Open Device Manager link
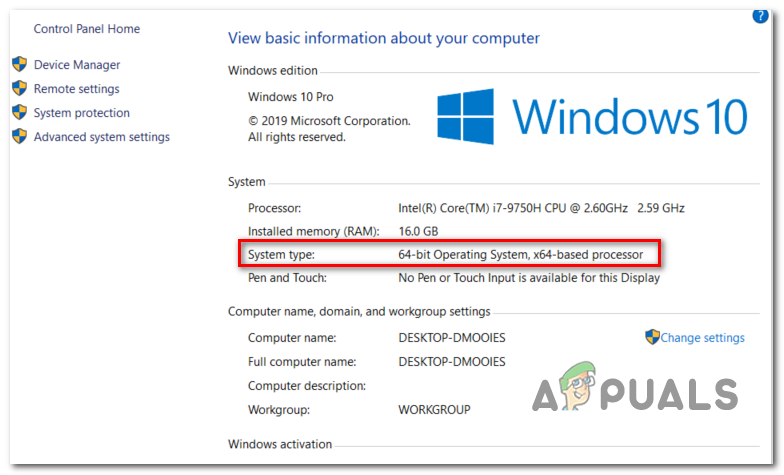This screenshot has height=475, width=784. tap(77, 65)
